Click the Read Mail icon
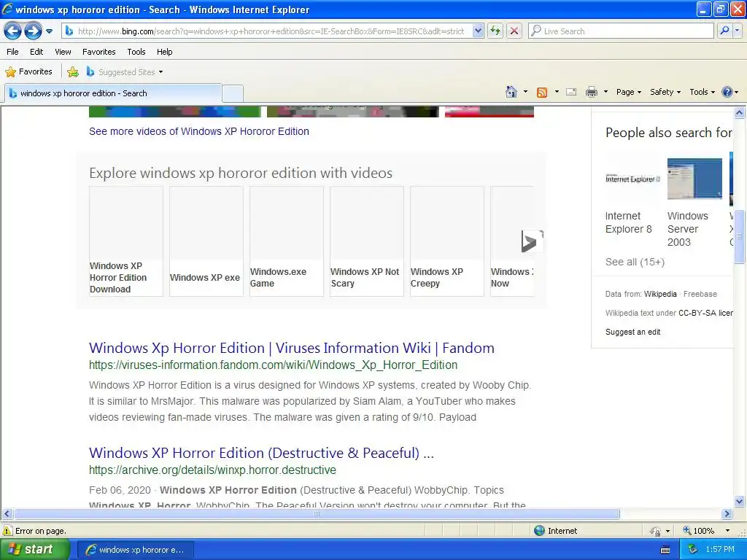747x560 pixels. click(571, 92)
